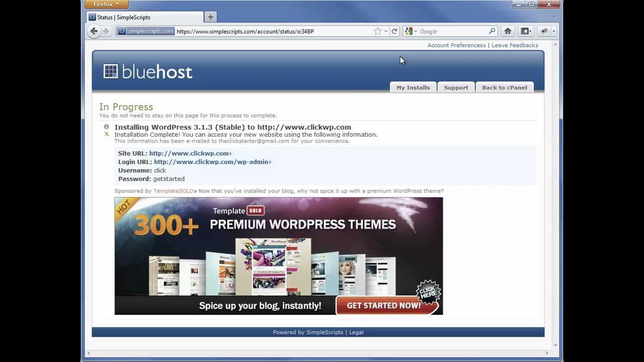Bookmark this page with star icon

pyautogui.click(x=377, y=31)
